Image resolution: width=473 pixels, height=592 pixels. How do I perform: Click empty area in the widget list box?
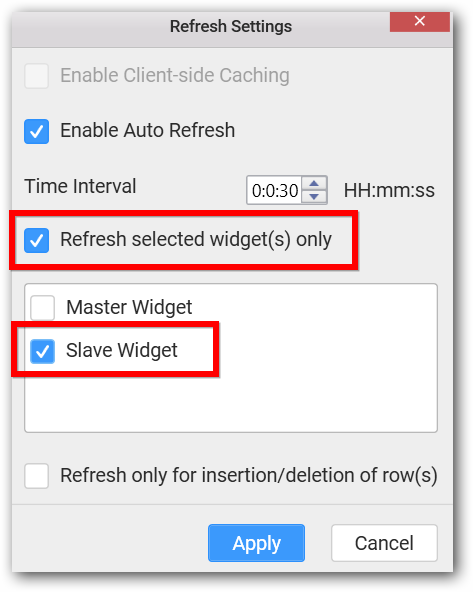pyautogui.click(x=231, y=402)
